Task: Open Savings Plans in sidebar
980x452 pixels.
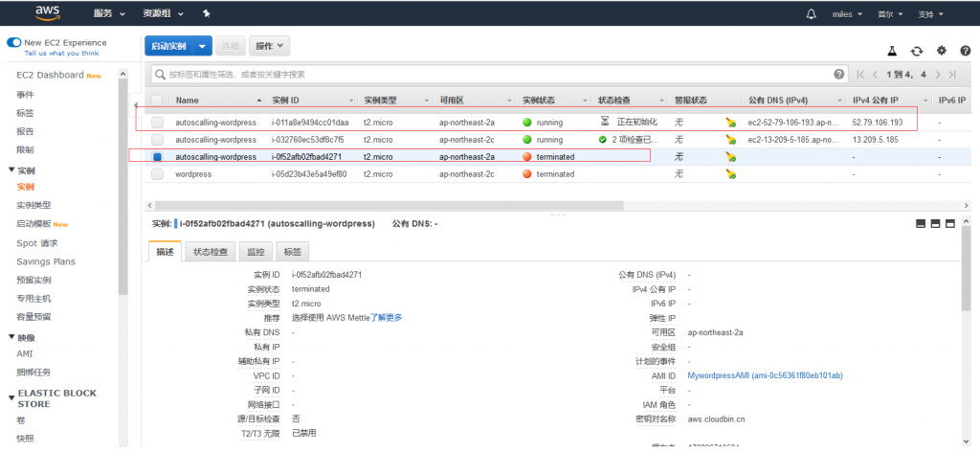Action: pyautogui.click(x=46, y=262)
